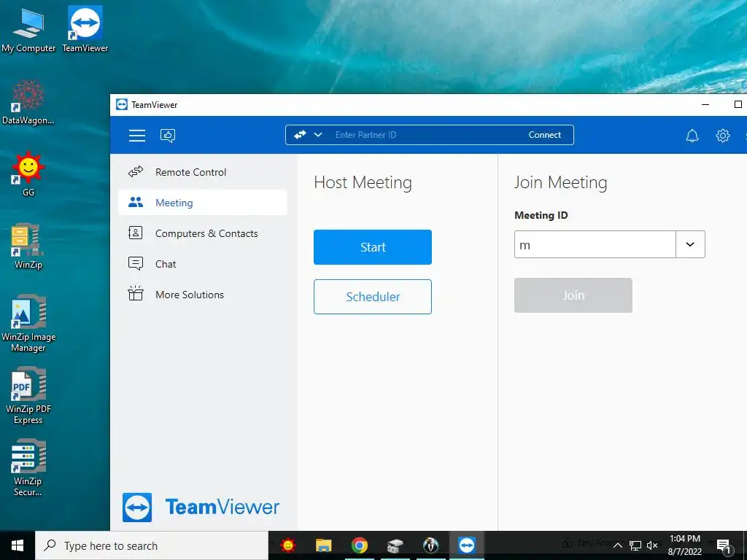Click TeamViewer taskbar icon
The height and width of the screenshot is (560, 747).
click(467, 545)
